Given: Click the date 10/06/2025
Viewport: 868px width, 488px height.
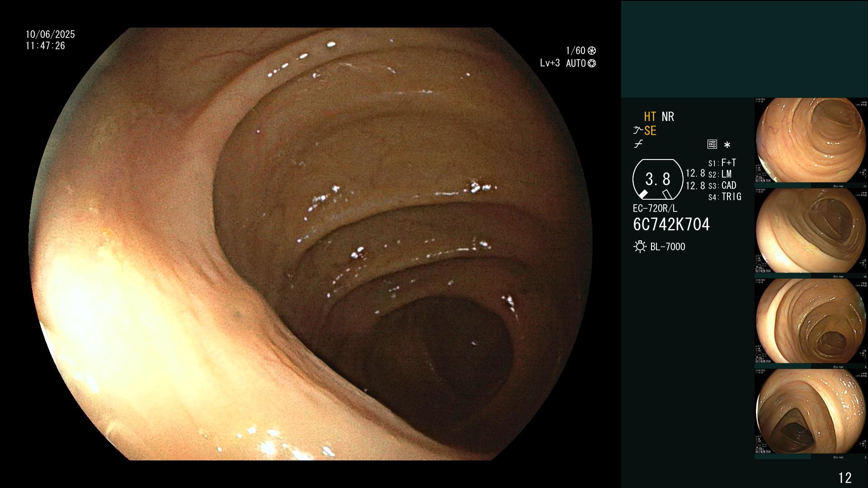Looking at the screenshot, I should coord(50,34).
